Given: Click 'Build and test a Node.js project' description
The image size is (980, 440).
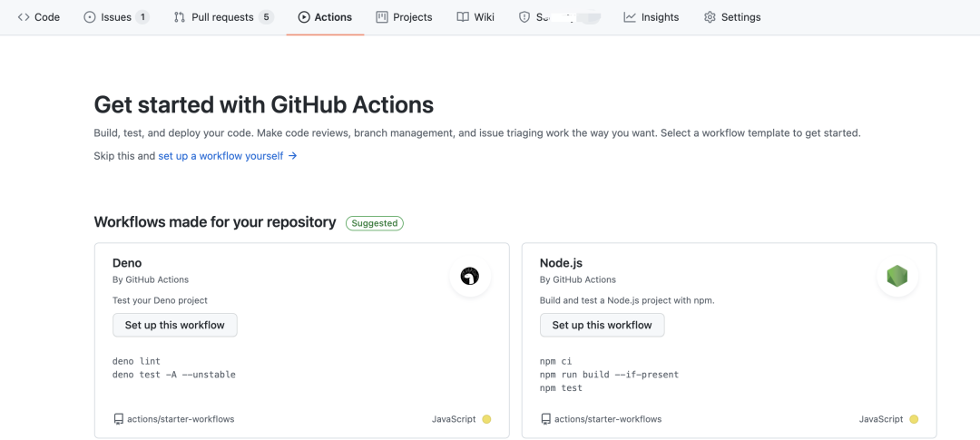Looking at the screenshot, I should (627, 300).
